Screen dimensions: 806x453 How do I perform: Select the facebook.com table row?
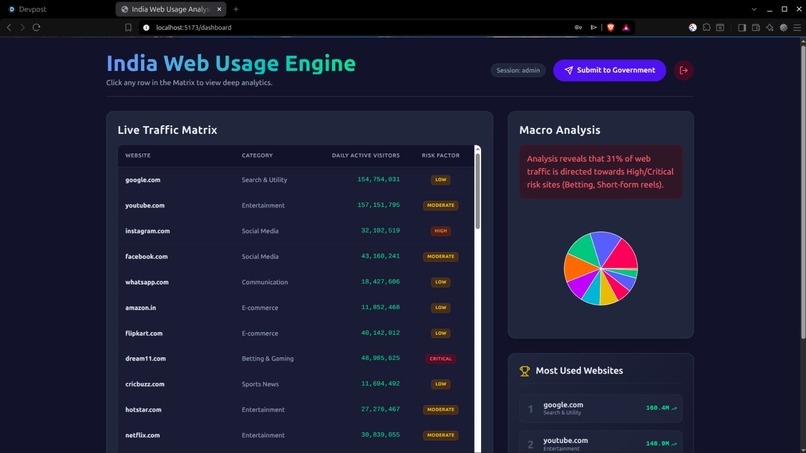296,256
